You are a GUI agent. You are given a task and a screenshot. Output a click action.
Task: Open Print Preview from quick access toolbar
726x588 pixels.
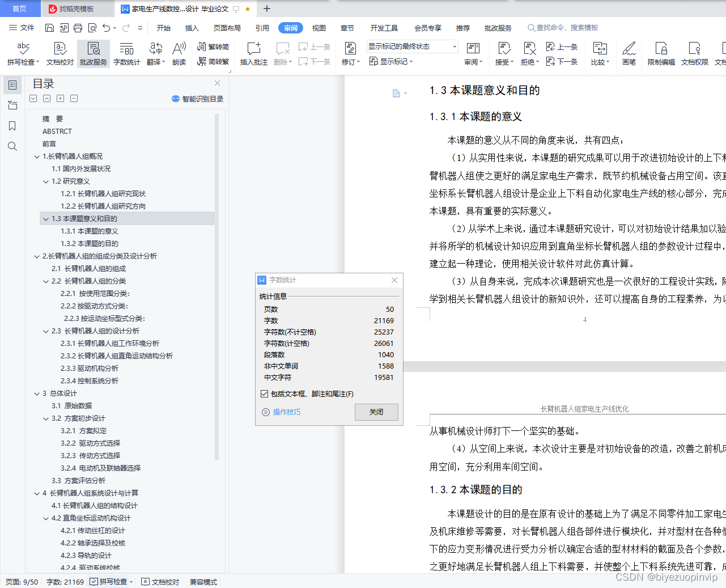coord(92,28)
